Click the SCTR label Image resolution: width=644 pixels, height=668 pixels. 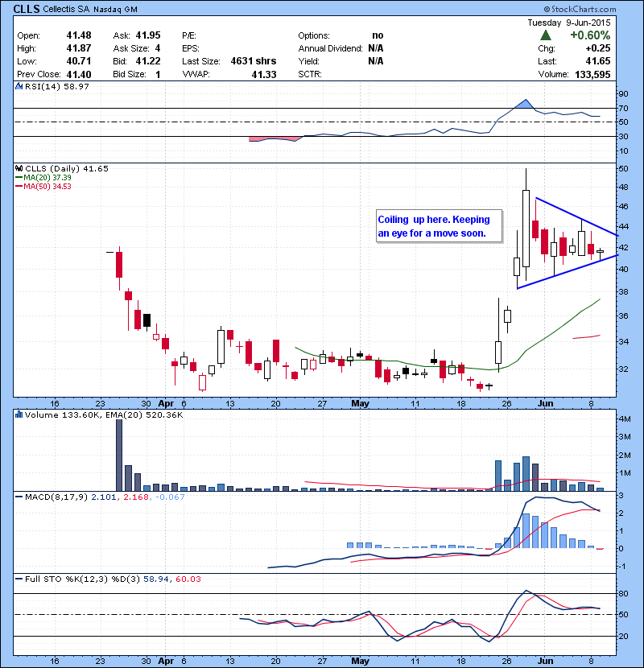310,74
